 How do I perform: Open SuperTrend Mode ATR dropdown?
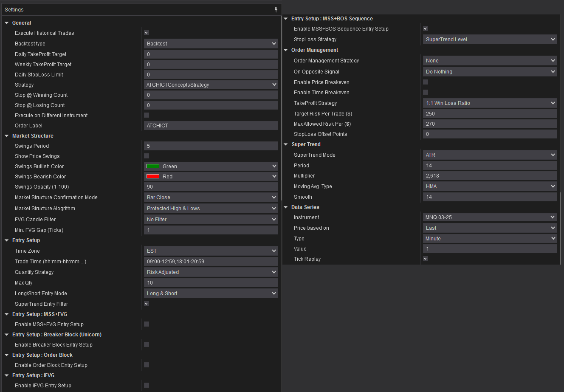tap(490, 155)
